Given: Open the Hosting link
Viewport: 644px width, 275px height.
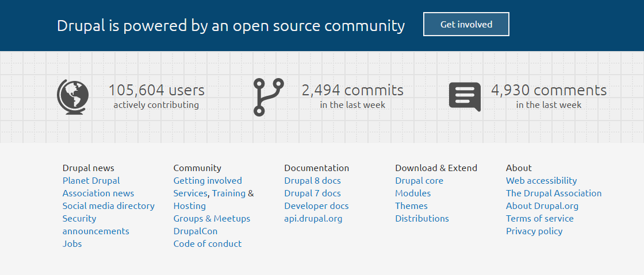Looking at the screenshot, I should coord(189,206).
